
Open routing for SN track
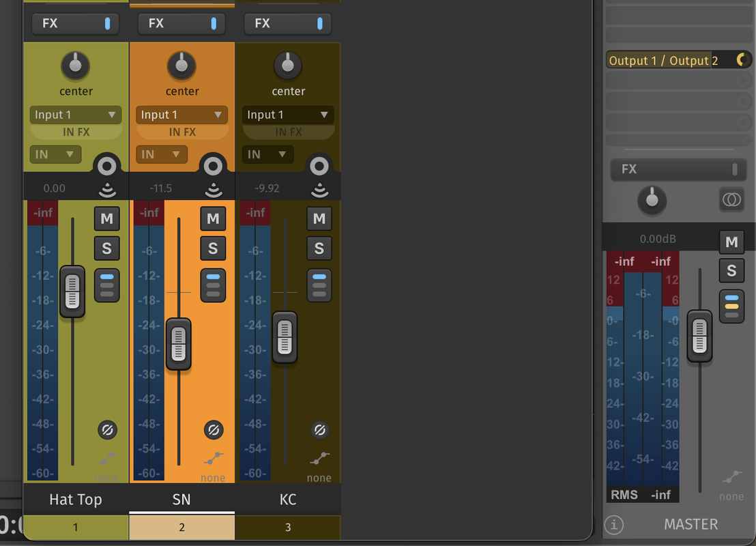213,285
